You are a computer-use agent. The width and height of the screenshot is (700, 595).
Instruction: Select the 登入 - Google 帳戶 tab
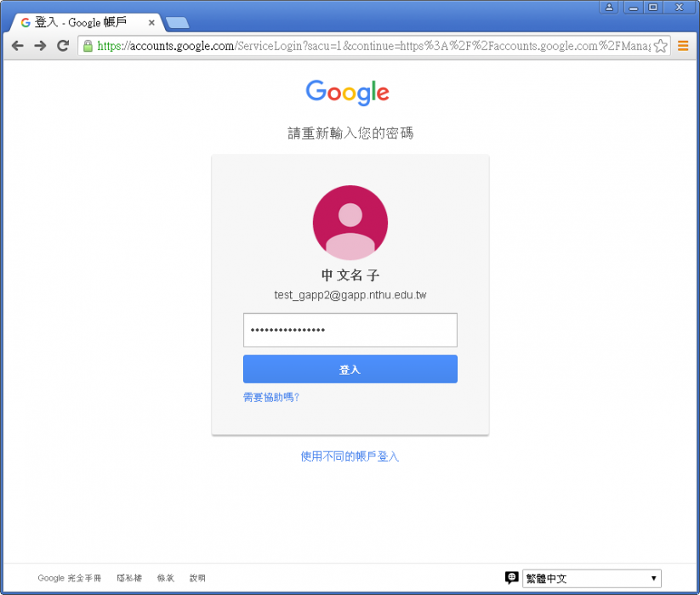pyautogui.click(x=85, y=22)
